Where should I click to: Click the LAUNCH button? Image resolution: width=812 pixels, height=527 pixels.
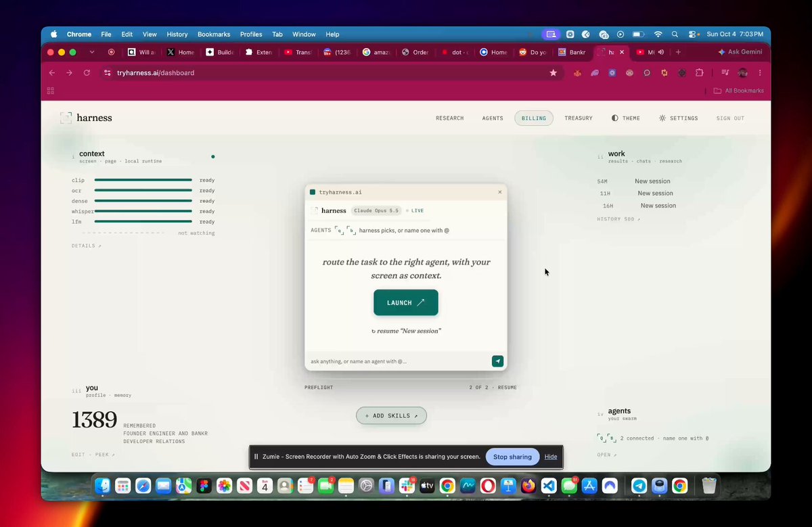(406, 302)
